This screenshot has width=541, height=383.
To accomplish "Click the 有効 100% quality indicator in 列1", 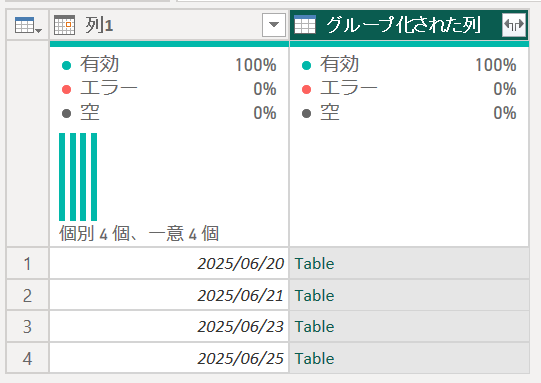I will point(169,65).
